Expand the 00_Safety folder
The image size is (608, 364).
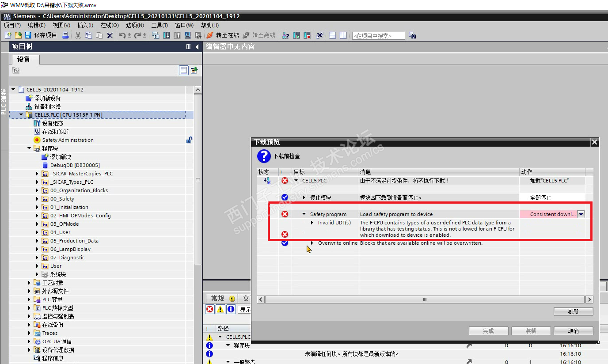[38, 199]
